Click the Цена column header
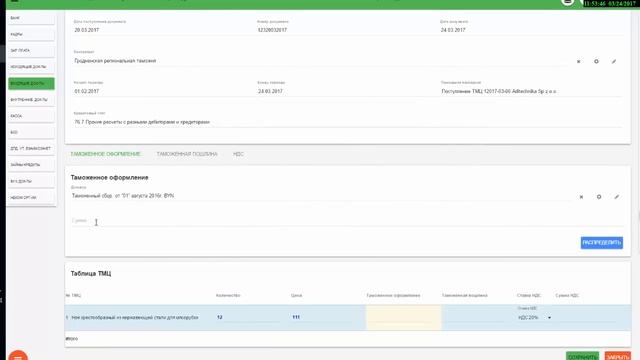Screen dimensions: 640x360 click(296, 296)
